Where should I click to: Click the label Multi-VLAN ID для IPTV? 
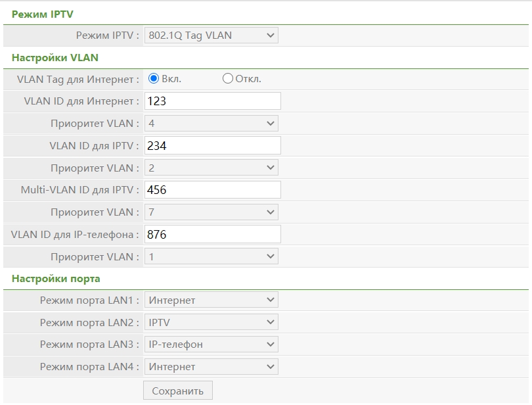click(80, 189)
